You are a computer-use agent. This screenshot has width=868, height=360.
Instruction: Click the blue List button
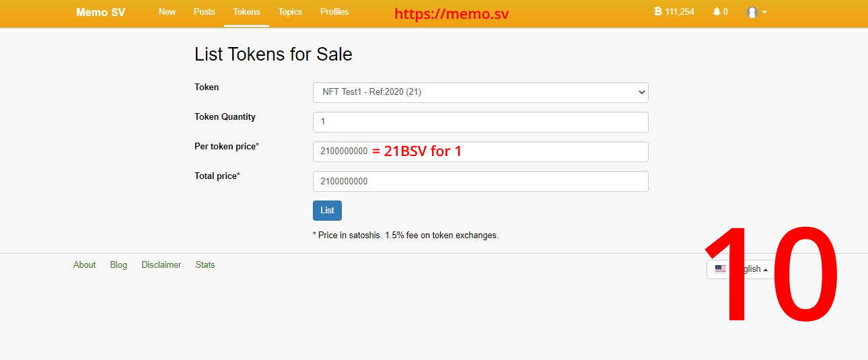(327, 211)
